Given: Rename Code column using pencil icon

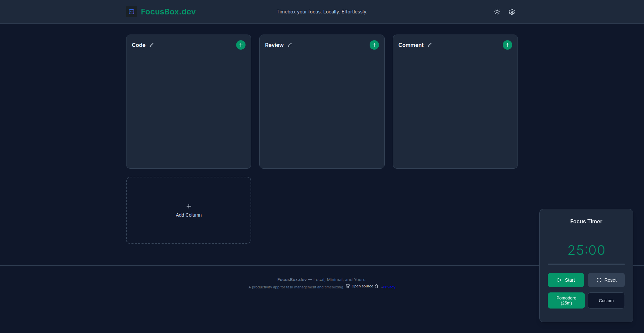Looking at the screenshot, I should point(152,45).
